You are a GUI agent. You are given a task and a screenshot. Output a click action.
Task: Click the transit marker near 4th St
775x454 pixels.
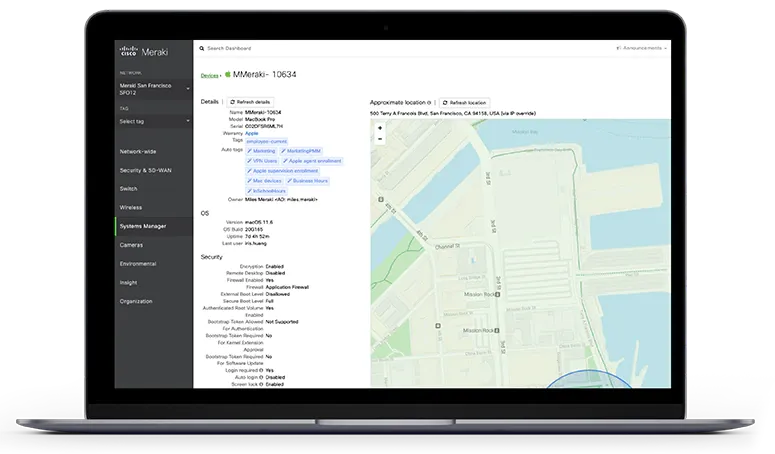tap(381, 200)
